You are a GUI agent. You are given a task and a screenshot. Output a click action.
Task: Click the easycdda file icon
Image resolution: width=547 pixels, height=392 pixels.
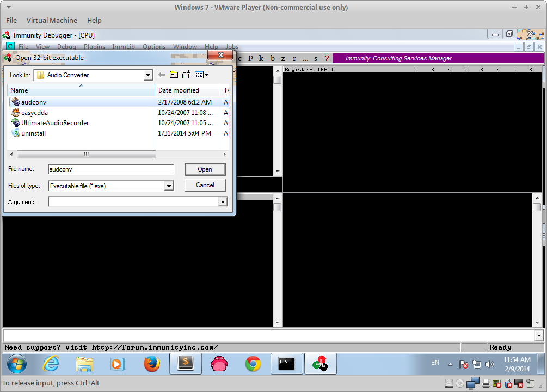point(16,112)
